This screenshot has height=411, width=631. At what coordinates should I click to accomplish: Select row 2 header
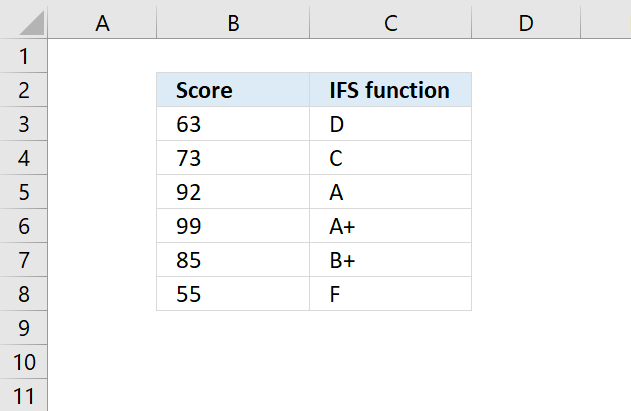pyautogui.click(x=23, y=90)
